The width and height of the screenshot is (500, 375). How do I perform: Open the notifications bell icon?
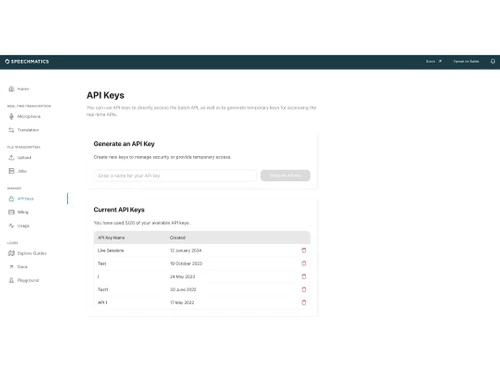click(493, 61)
